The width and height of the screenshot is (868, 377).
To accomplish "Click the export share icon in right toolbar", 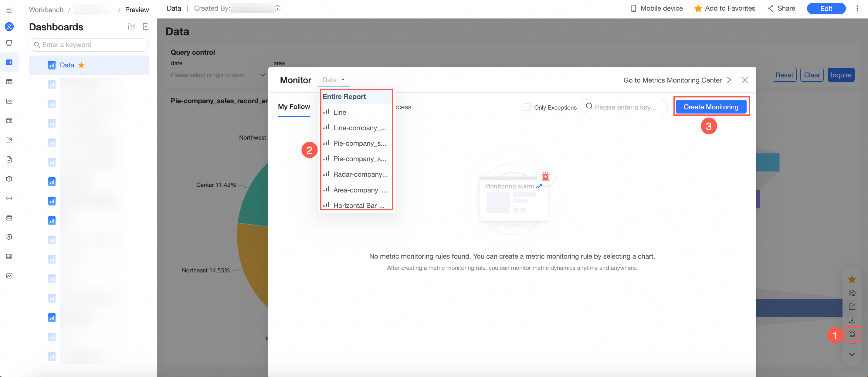I will [x=852, y=306].
